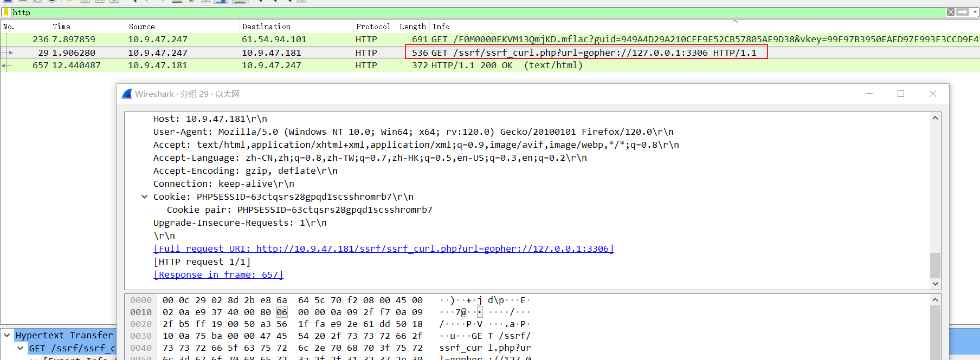Minimize the packet 29 dialog window
This screenshot has width=980, height=360.
(x=869, y=94)
